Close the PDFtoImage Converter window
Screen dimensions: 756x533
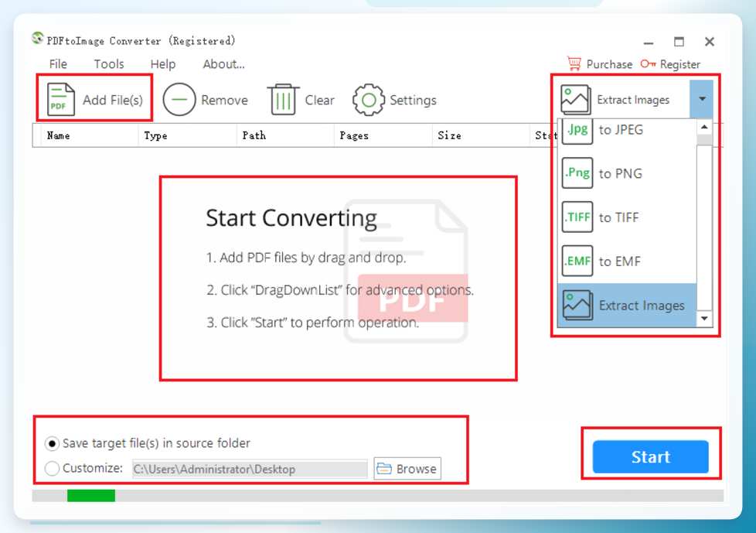[709, 42]
